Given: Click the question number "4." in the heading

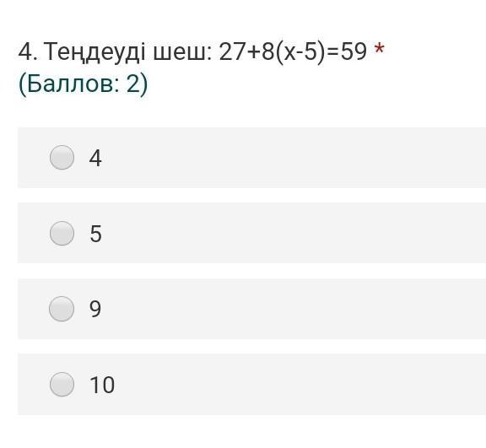Looking at the screenshot, I should (28, 51).
